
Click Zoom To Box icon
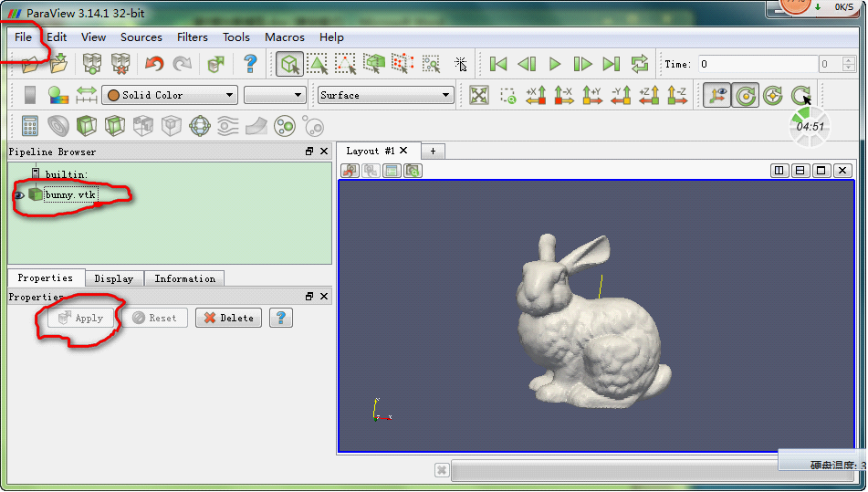click(x=507, y=96)
